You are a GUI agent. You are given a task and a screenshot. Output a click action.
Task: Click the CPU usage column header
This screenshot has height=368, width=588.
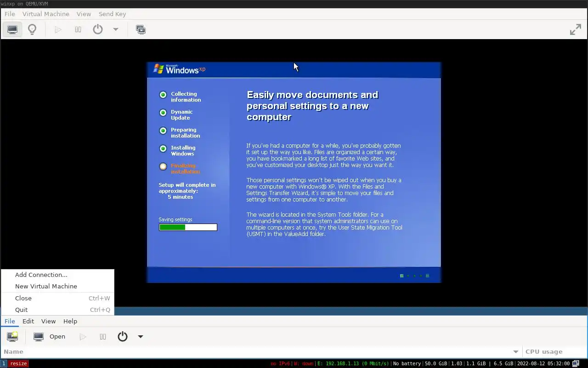[555, 351]
